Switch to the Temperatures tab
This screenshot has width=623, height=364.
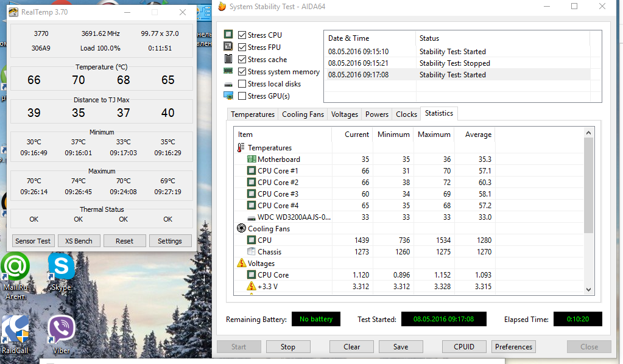tap(253, 114)
